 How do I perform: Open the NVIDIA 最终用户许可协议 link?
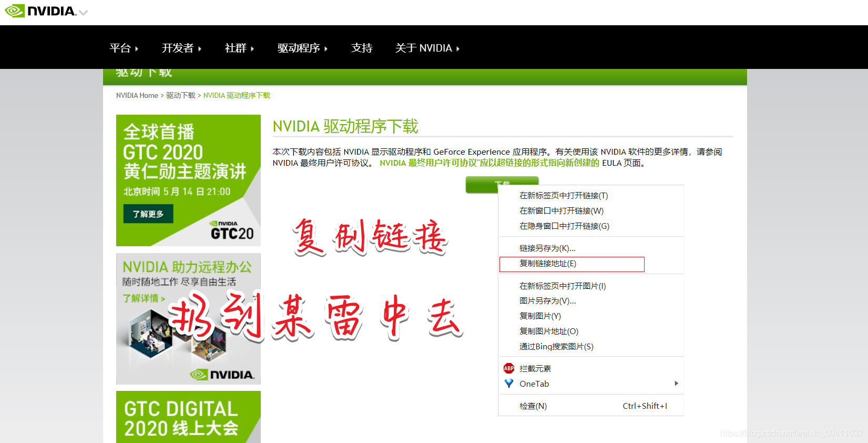(489, 163)
